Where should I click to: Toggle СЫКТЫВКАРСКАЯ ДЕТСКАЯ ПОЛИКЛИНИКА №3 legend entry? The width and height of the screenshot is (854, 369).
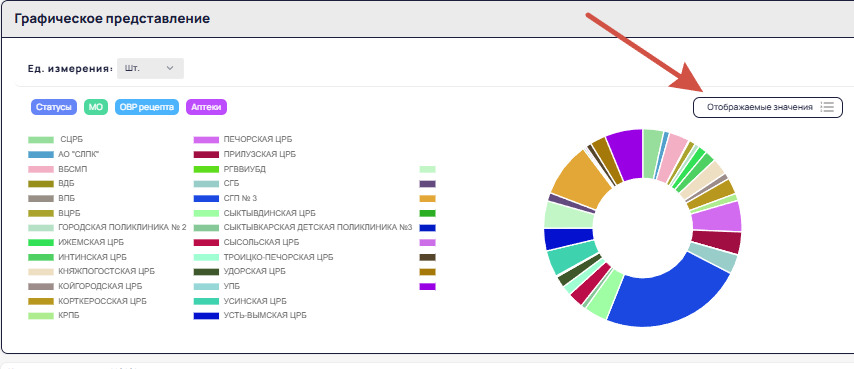point(303,227)
